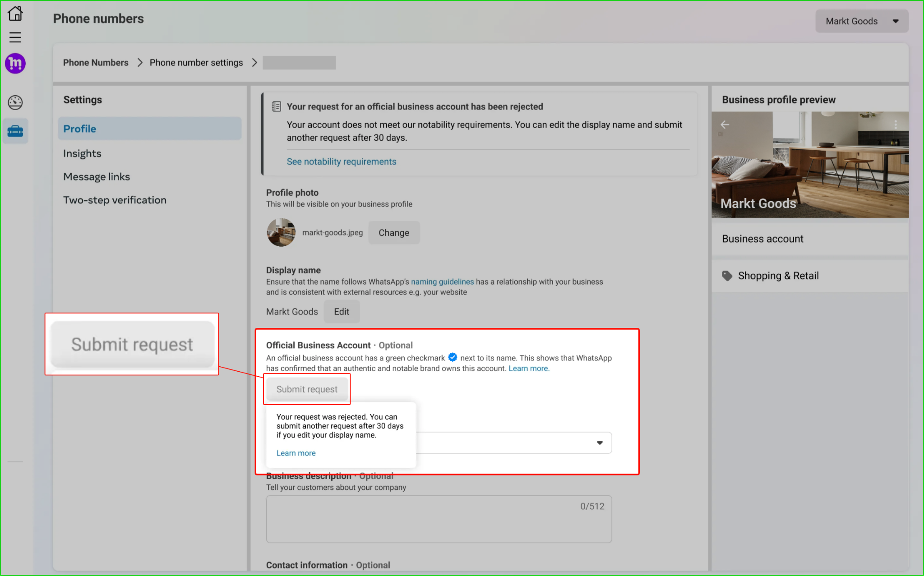Click the Business account text in preview
The width and height of the screenshot is (924, 576).
pos(762,239)
